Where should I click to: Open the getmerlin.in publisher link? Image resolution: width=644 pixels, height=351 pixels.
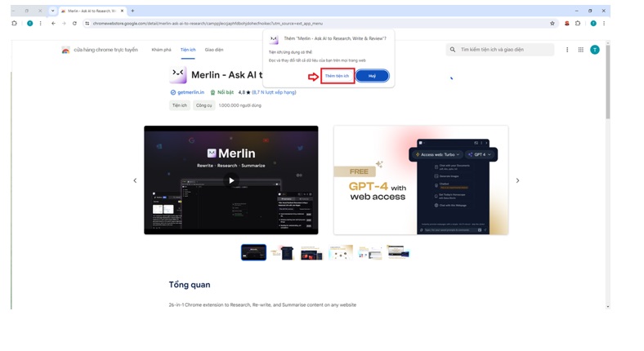click(x=188, y=92)
